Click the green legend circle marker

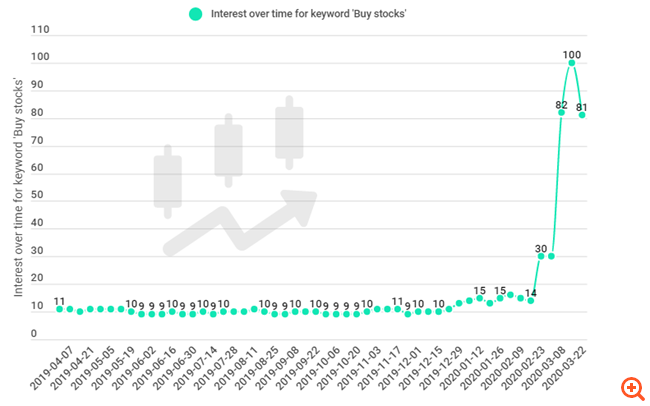point(195,13)
